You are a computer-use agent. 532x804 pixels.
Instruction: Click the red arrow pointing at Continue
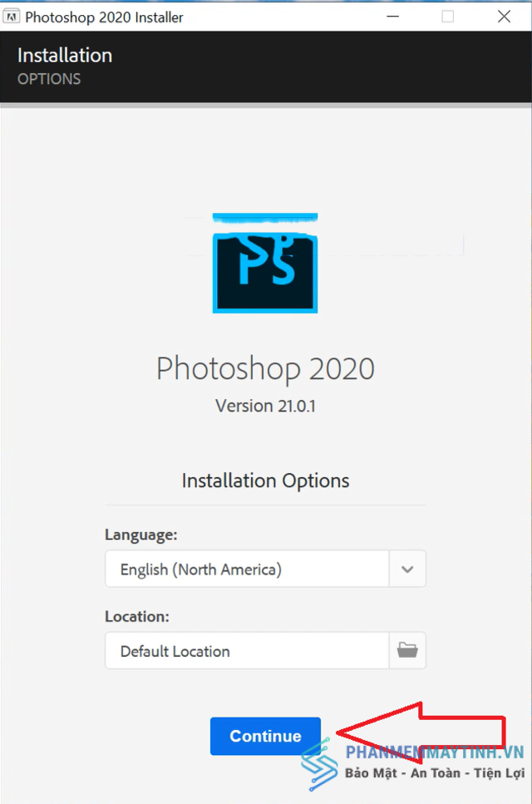pos(421,732)
